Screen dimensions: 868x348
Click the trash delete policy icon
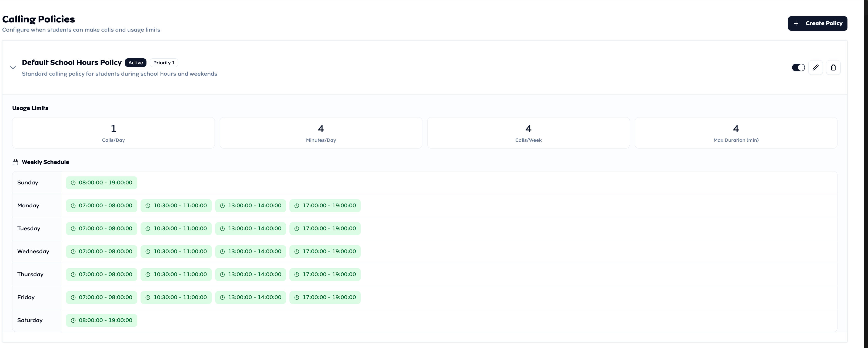[x=833, y=68]
